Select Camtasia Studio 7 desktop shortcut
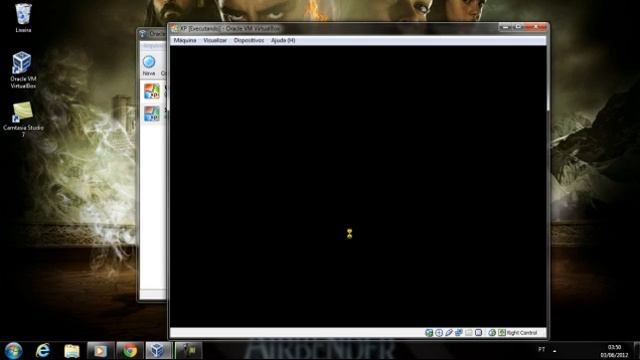Screen dimensions: 640x360 (x=23, y=119)
